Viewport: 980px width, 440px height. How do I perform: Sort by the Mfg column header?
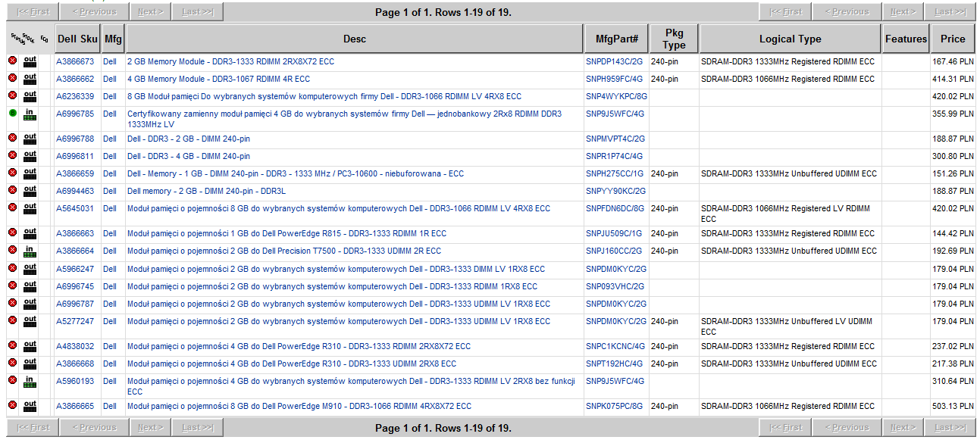pyautogui.click(x=113, y=39)
